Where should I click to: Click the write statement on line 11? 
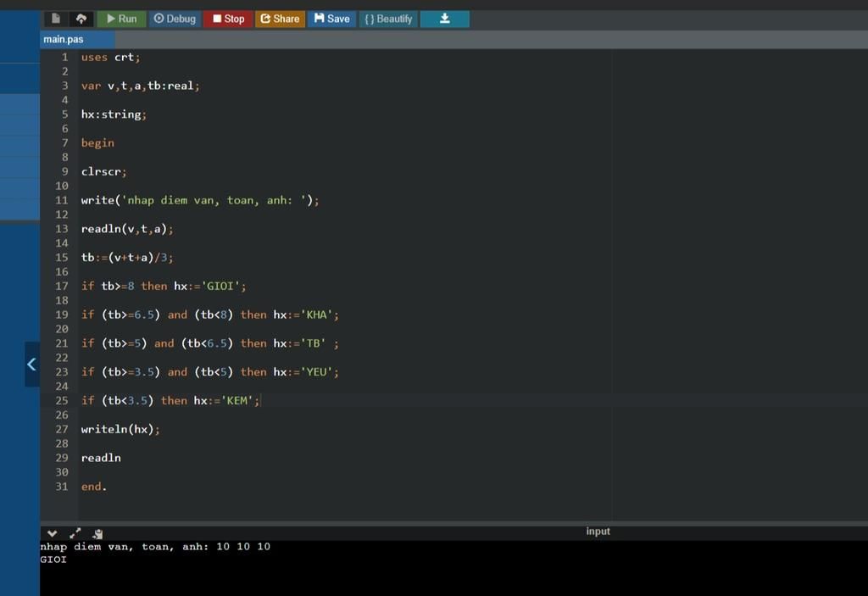(x=200, y=200)
